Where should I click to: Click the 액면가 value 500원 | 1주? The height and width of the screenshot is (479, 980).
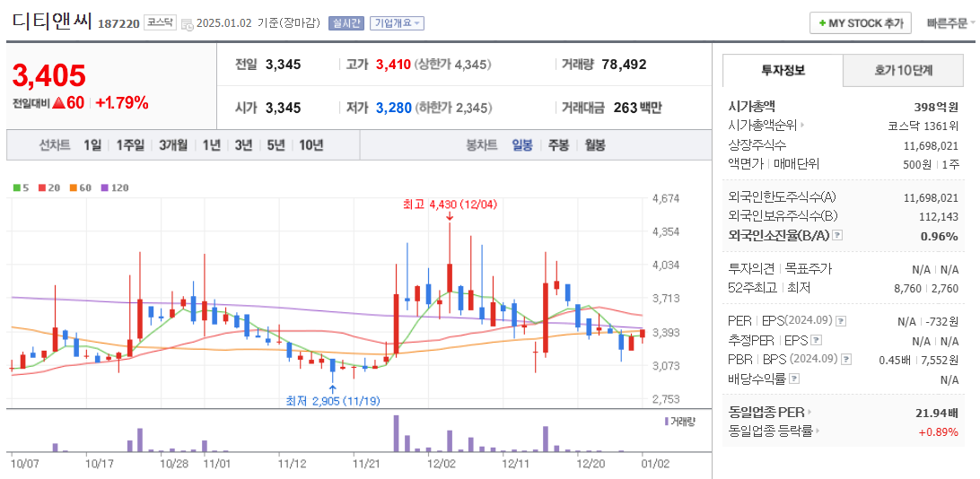(930, 163)
